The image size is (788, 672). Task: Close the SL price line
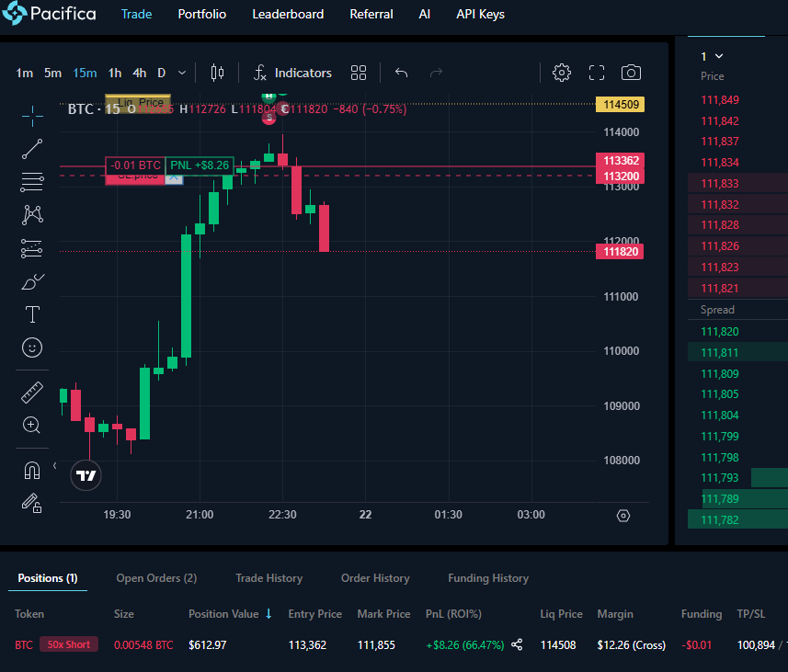tap(174, 178)
